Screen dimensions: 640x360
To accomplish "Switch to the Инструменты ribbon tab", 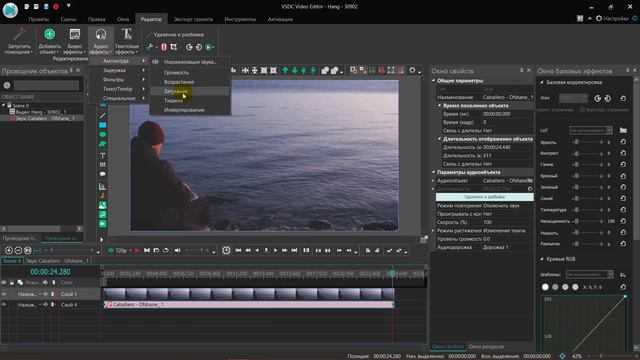I will [x=240, y=19].
